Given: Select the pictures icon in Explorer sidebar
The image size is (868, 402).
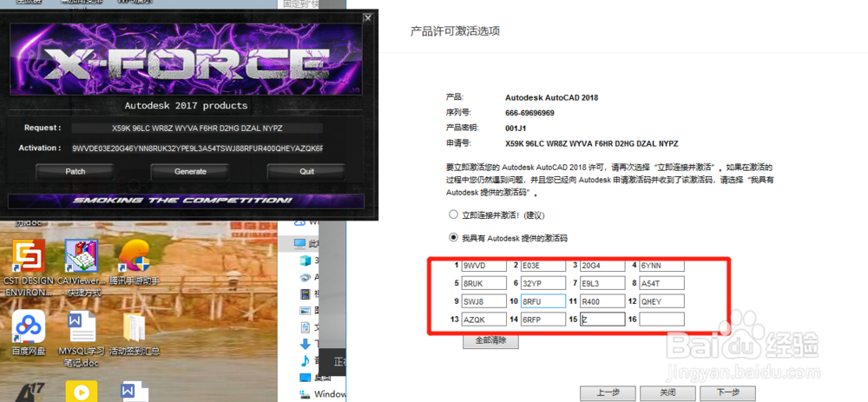Looking at the screenshot, I should [x=305, y=311].
